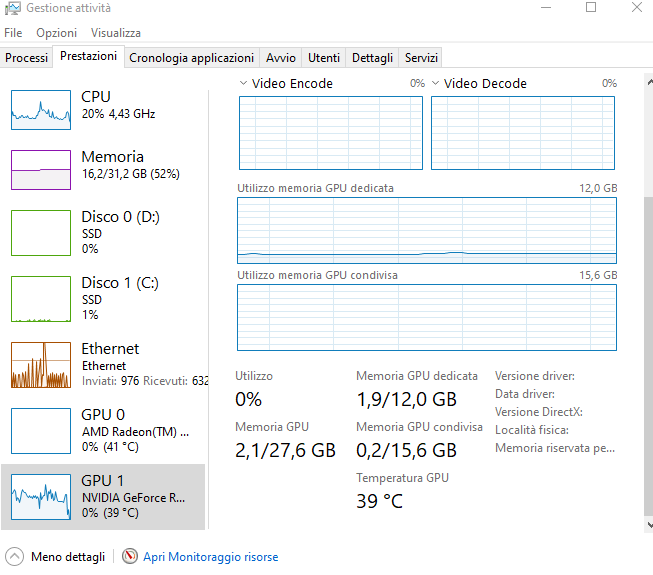
Task: Click the 0,2/15,6 GB shared memory value
Action: coord(406,450)
